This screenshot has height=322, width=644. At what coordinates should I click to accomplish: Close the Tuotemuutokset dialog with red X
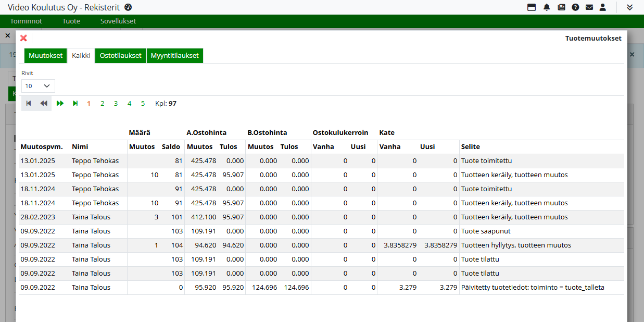(x=23, y=38)
